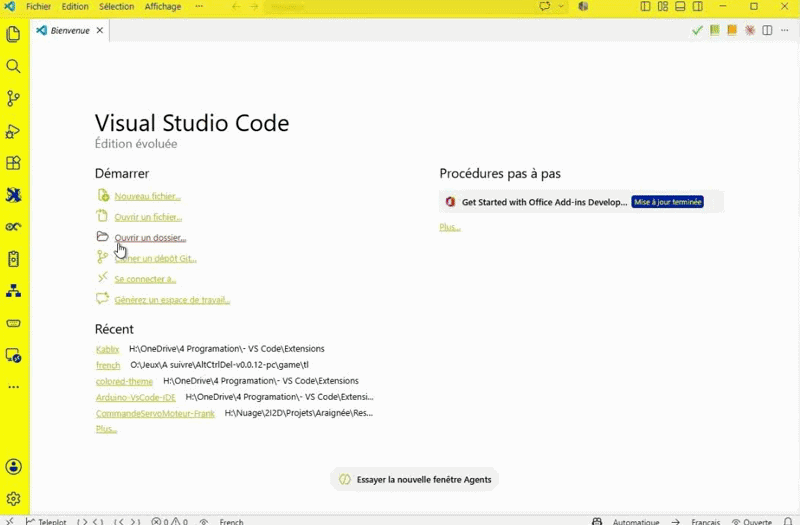Viewport: 800px width, 525px height.
Task: Open recent folder Kablix
Action: [107, 349]
